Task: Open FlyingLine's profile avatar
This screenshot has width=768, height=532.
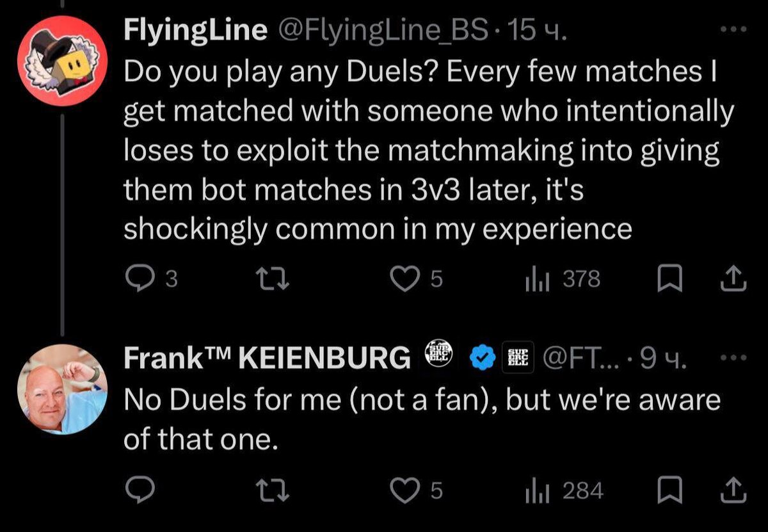Action: [x=62, y=64]
